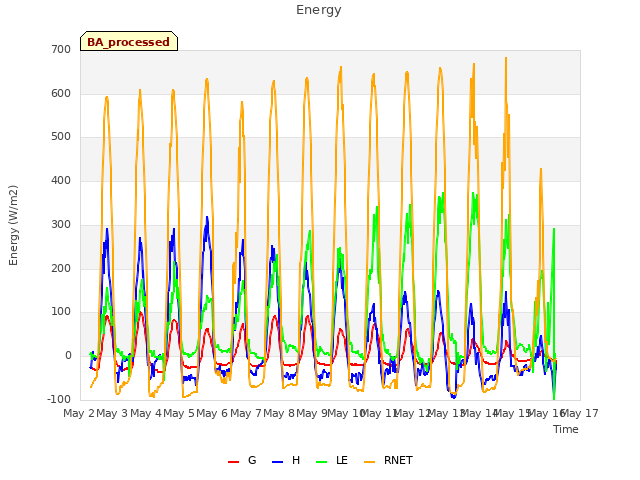
Task: Select the LE legend label
Action: pos(342,460)
